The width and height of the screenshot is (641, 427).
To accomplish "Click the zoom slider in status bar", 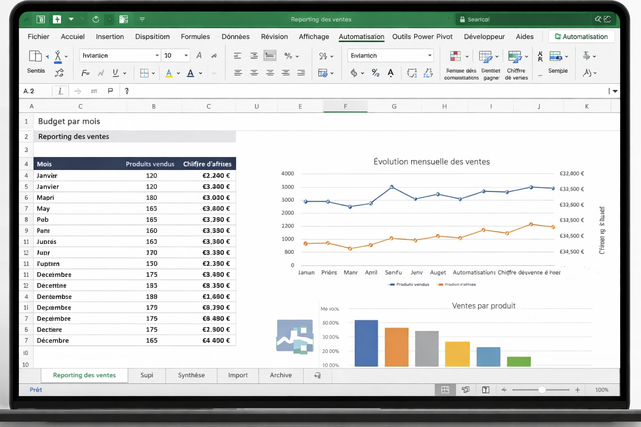I will [x=541, y=390].
